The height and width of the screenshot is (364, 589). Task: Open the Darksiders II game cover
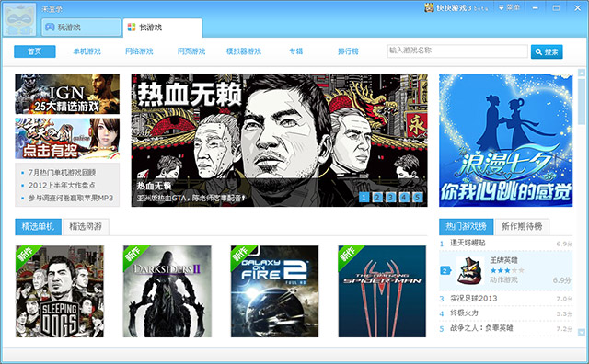pyautogui.click(x=167, y=291)
